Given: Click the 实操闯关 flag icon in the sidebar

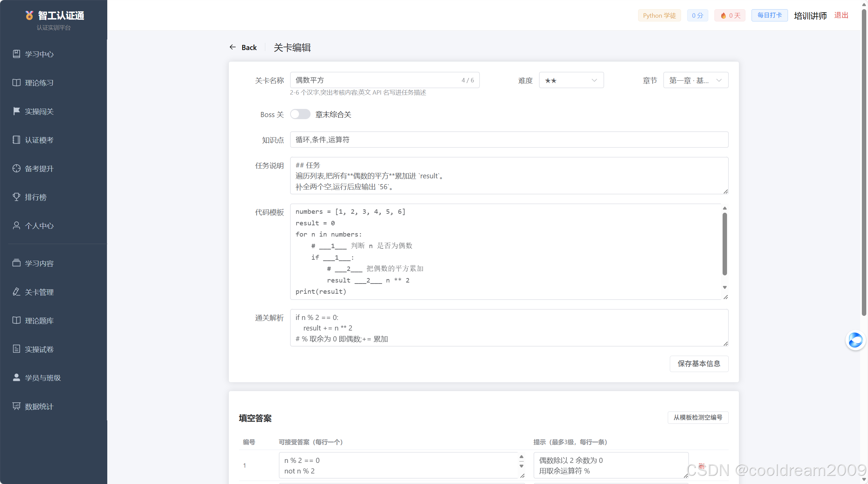Looking at the screenshot, I should (x=16, y=111).
